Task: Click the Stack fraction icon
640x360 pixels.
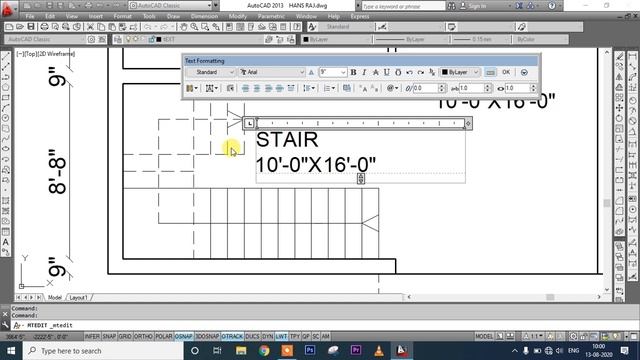Action: coord(432,72)
